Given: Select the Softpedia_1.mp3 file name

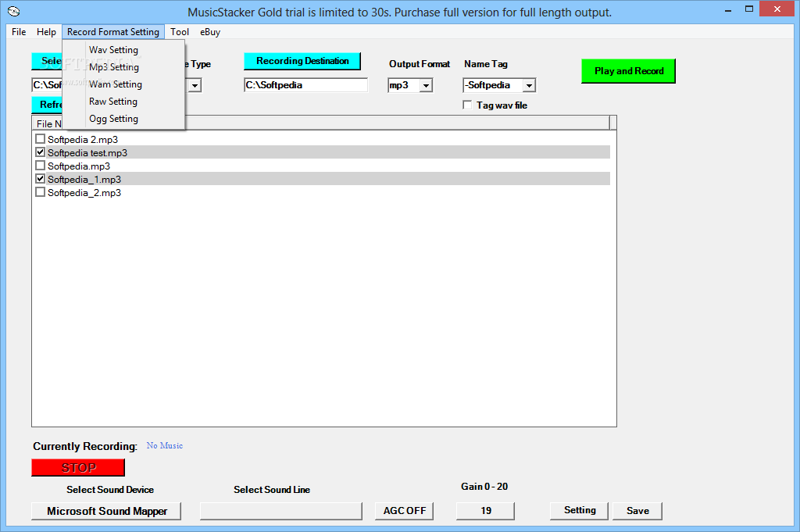Looking at the screenshot, I should click(84, 179).
